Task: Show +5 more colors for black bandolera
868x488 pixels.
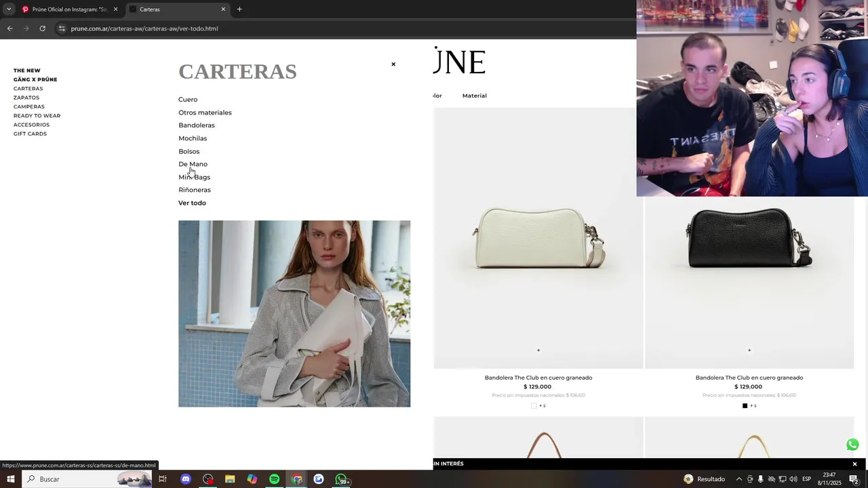Action: tap(753, 406)
